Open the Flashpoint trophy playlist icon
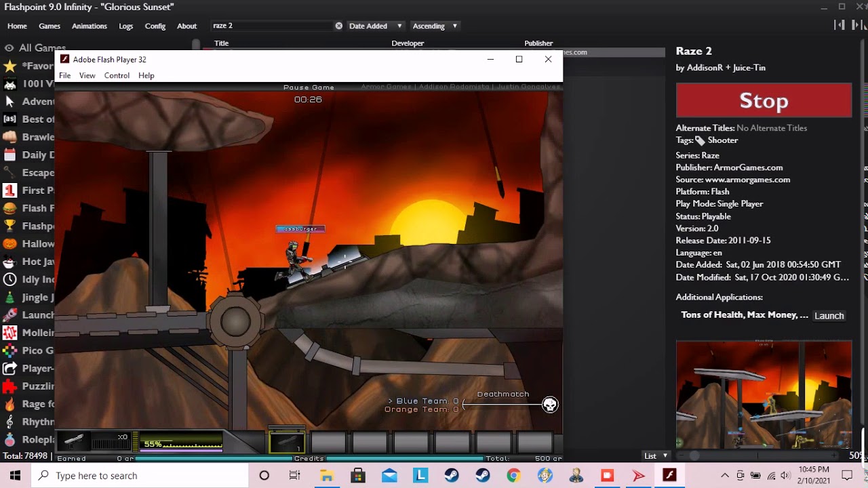The height and width of the screenshot is (488, 868). tap(9, 226)
